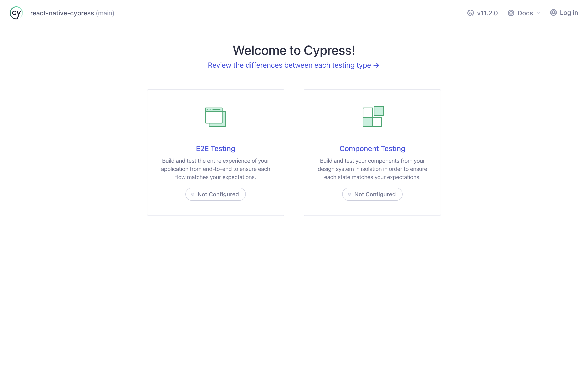Screen dimensions: 588x368
Task: Click the Cypress version badge icon
Action: coord(470,13)
